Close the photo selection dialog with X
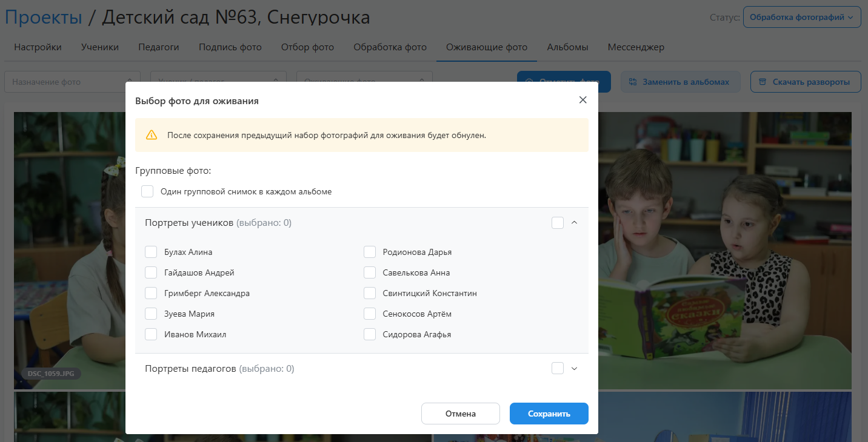The height and width of the screenshot is (442, 868). pyautogui.click(x=583, y=100)
